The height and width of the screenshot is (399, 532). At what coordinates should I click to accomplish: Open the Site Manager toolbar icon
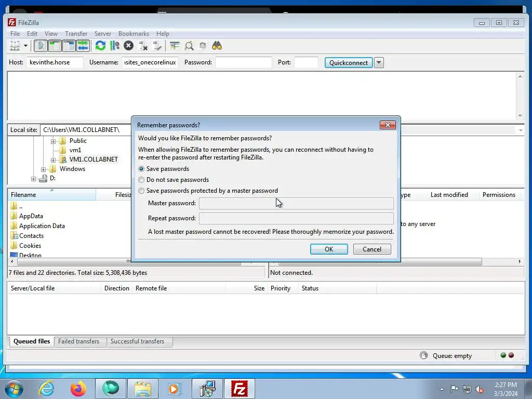click(15, 46)
